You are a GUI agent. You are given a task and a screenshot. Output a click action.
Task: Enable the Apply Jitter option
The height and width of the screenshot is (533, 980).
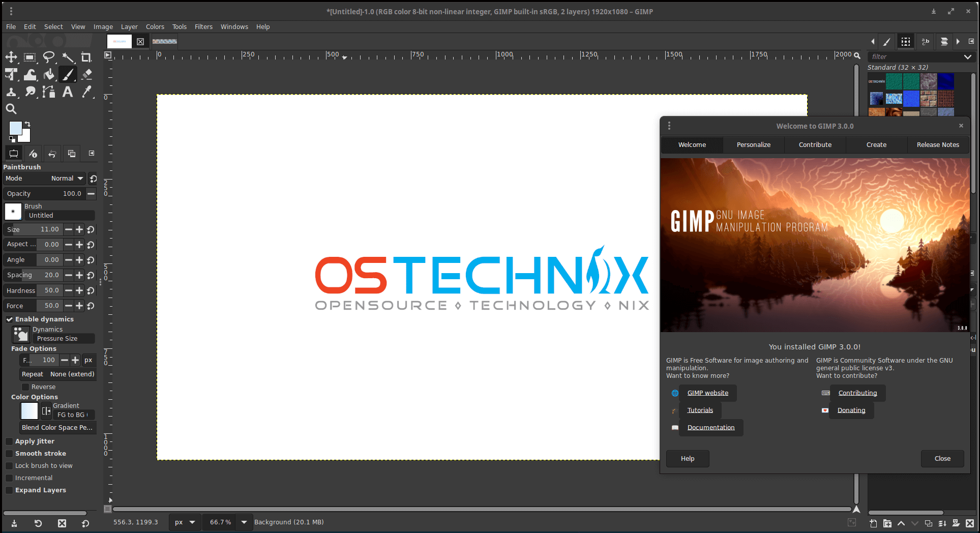pyautogui.click(x=9, y=441)
